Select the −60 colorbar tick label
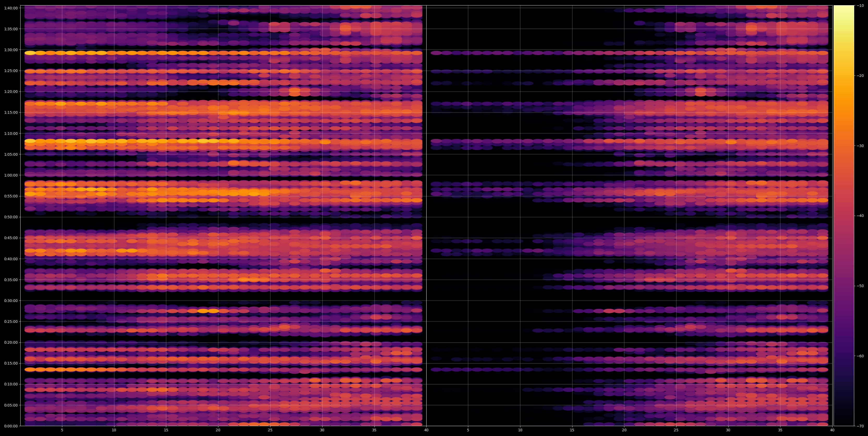868x436 pixels. (x=860, y=356)
